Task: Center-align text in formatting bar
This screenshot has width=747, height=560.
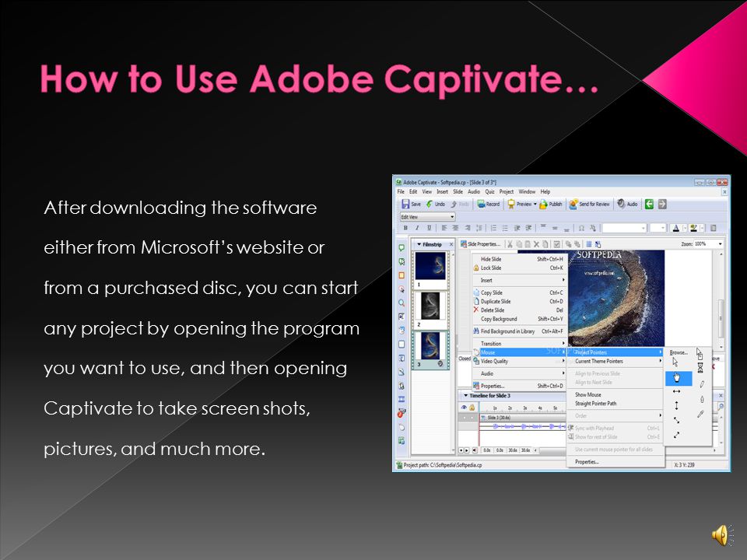Action: point(455,228)
